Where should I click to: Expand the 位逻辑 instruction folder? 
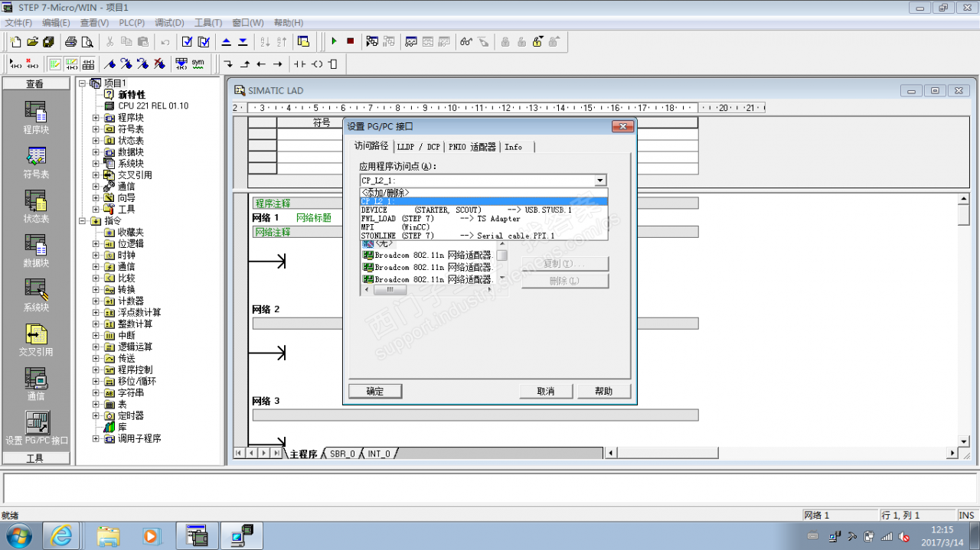click(x=96, y=244)
